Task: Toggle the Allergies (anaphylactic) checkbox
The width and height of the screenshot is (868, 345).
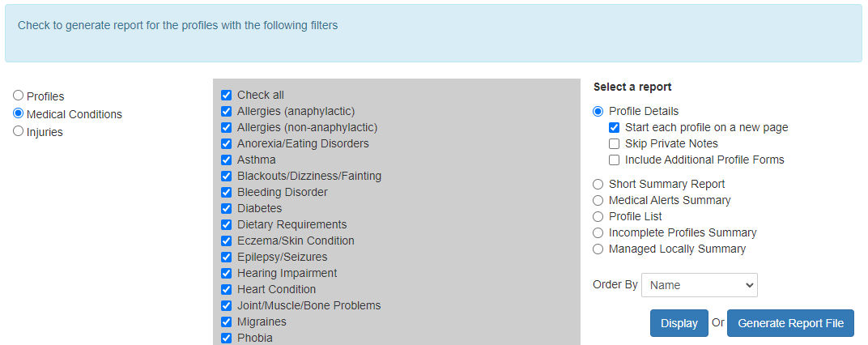Action: [x=226, y=111]
